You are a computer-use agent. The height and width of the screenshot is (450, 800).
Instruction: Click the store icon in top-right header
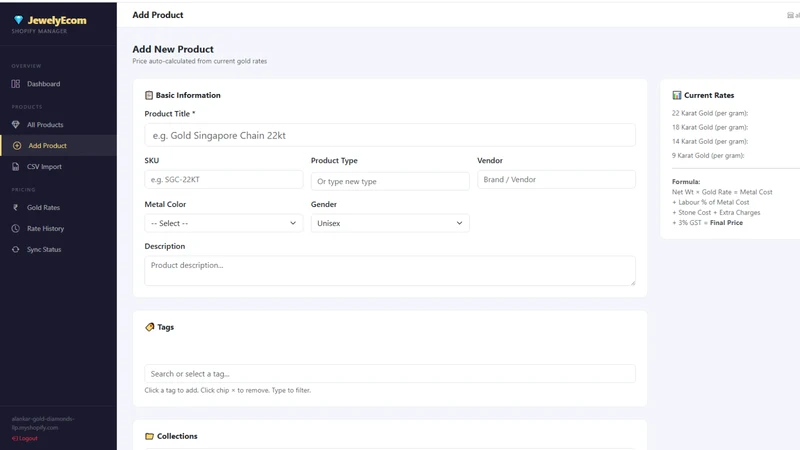click(790, 15)
